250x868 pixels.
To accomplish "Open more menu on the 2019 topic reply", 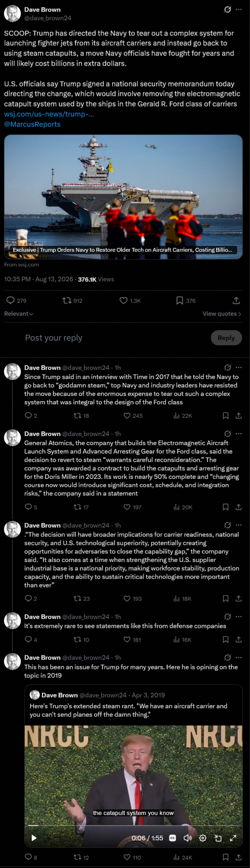I will (x=239, y=657).
